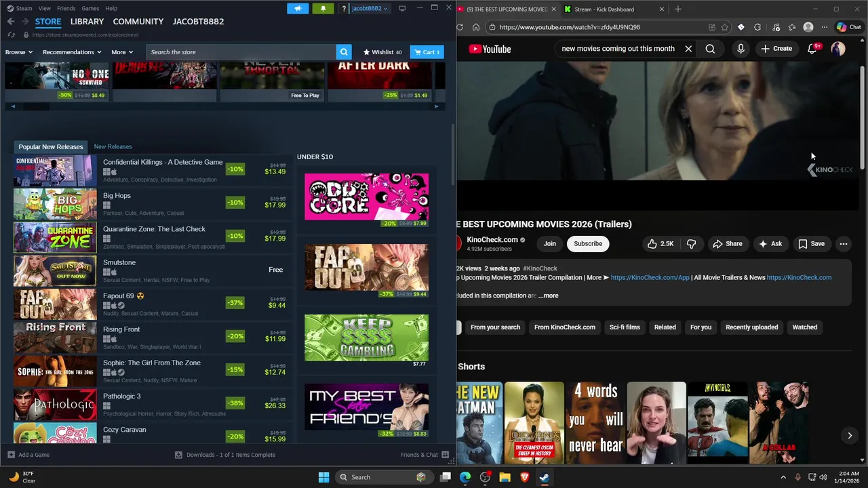The image size is (868, 488).
Task: Go to the Steam COMMUNITY section
Action: 138,22
